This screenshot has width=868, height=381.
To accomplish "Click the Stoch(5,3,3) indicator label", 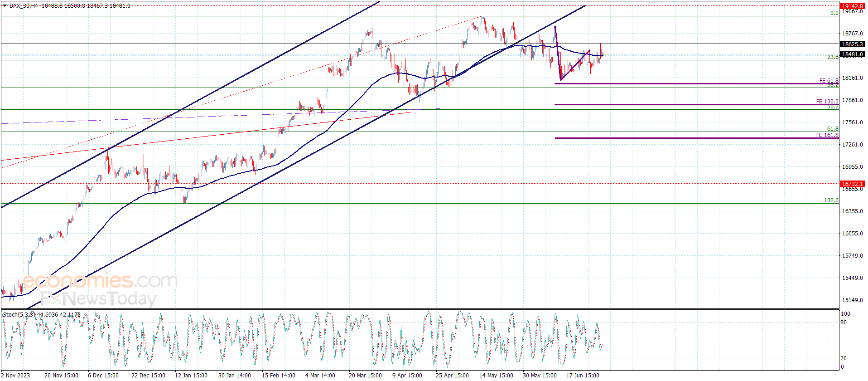I will (19, 314).
